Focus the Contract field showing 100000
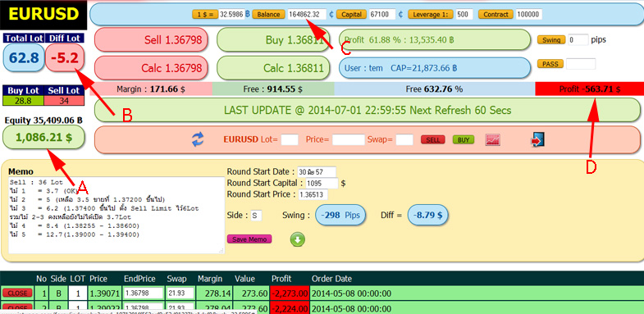This screenshot has width=644, height=314. [x=528, y=15]
